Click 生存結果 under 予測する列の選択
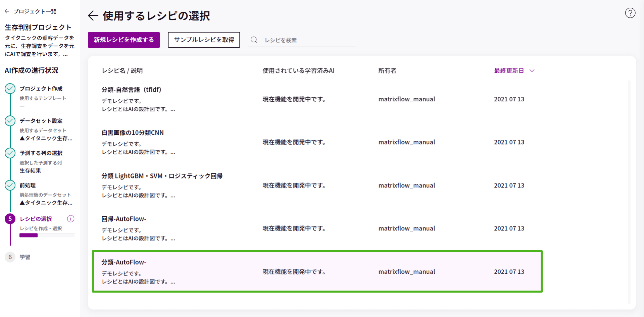Image resolution: width=644 pixels, height=317 pixels. [30, 170]
